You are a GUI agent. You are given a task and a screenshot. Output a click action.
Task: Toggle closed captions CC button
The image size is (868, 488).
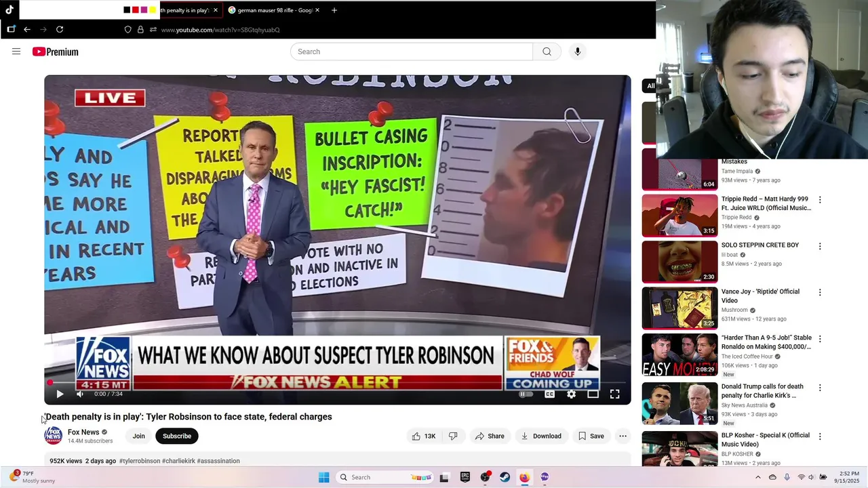tap(549, 394)
